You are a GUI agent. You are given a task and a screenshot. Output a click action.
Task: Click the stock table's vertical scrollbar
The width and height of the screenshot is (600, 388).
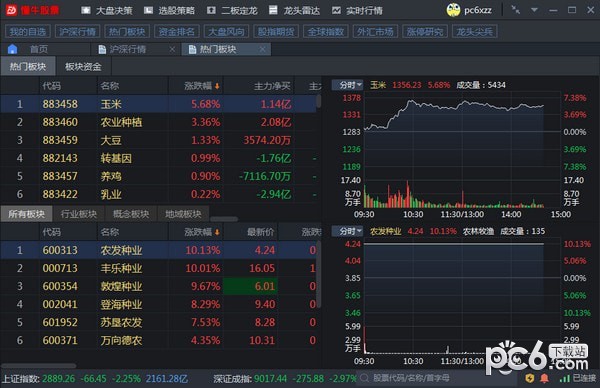pyautogui.click(x=319, y=274)
